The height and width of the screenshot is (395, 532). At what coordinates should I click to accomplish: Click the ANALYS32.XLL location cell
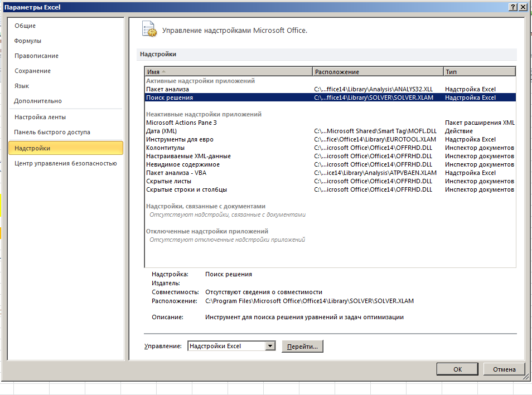[373, 89]
